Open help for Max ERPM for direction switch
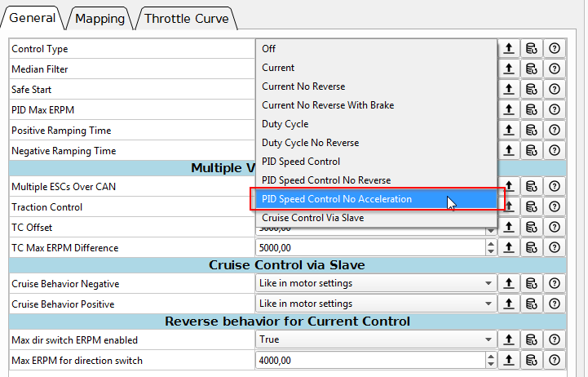This screenshot has height=377, width=588. (x=555, y=360)
